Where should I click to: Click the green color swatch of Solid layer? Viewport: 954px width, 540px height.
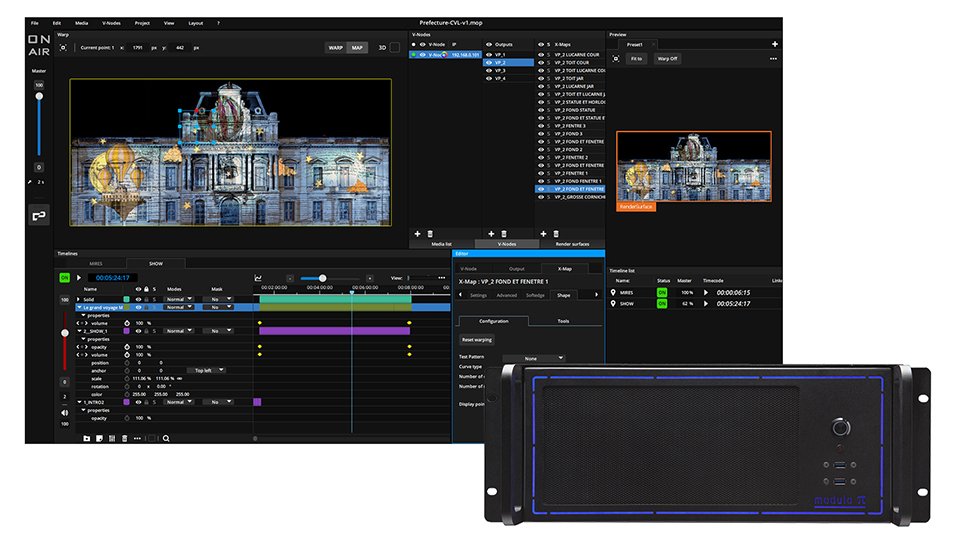(x=127, y=299)
